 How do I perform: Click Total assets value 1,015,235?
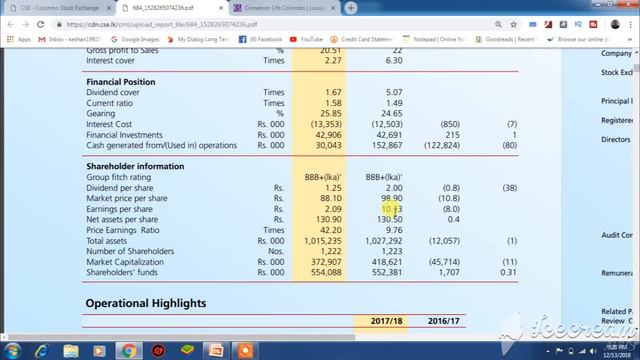(x=323, y=241)
